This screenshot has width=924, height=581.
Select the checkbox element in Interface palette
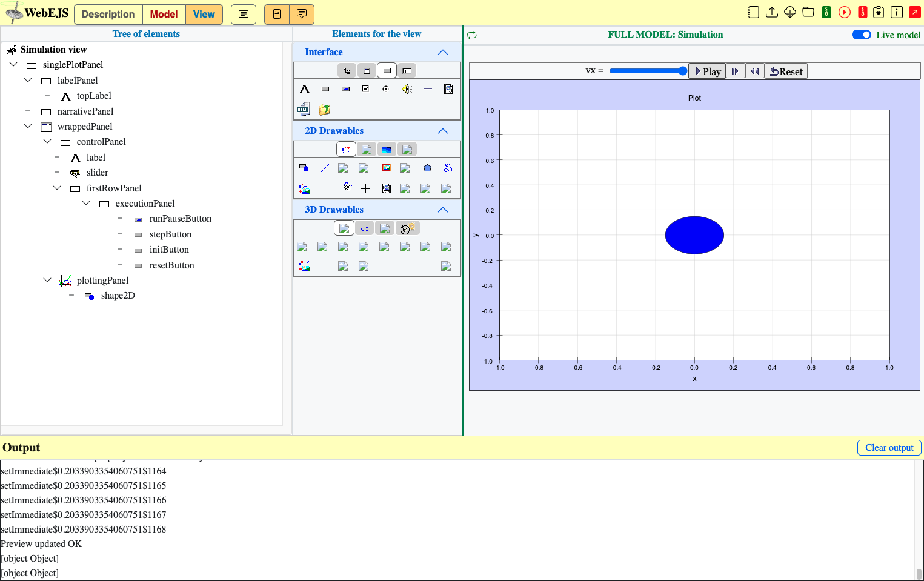click(x=365, y=89)
